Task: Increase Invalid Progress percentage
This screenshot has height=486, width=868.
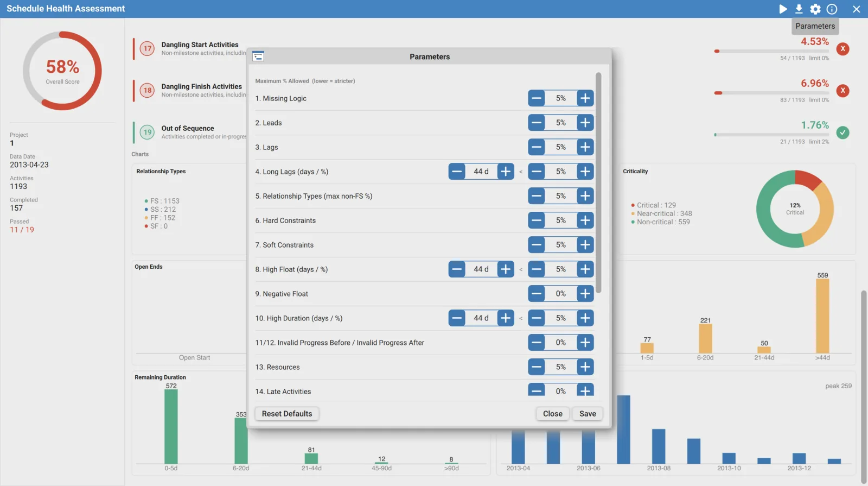Action: (585, 343)
